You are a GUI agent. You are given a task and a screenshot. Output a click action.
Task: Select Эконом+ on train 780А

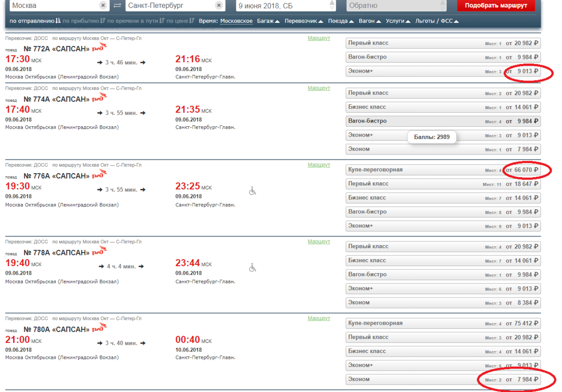(443, 365)
